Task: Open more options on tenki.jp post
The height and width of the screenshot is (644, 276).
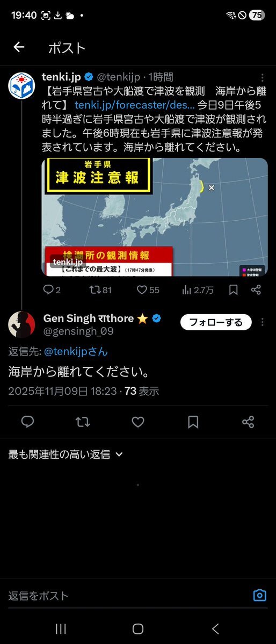Action: point(263,77)
